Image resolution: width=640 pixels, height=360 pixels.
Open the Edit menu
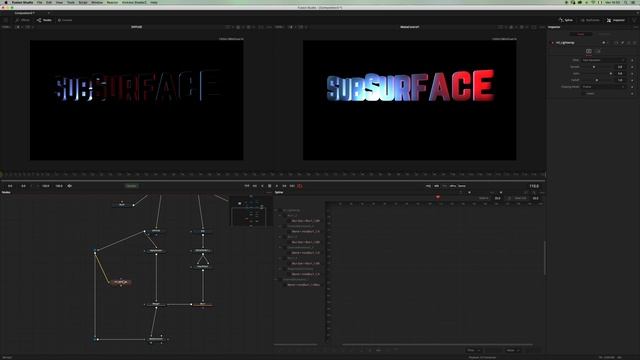[x=49, y=2]
